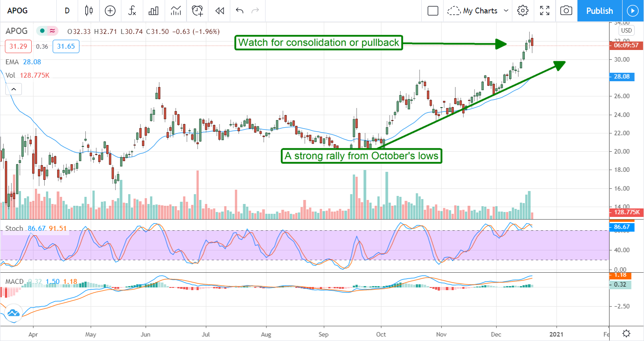Enter fullscreen mode
The image size is (644, 341).
(x=544, y=11)
